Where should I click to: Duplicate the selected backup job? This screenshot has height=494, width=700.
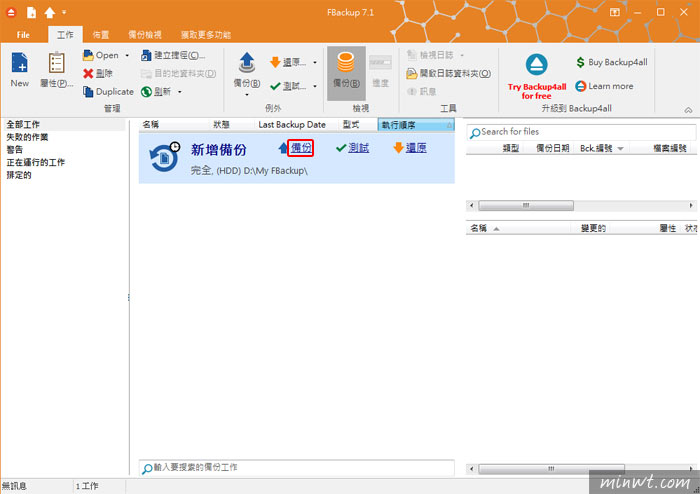[x=108, y=91]
